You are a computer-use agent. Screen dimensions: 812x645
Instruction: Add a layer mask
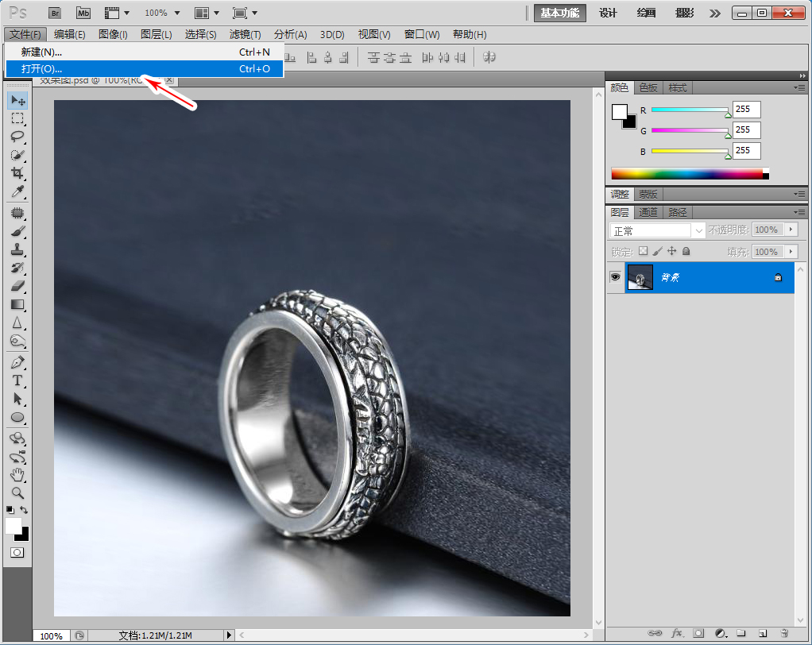pyautogui.click(x=698, y=633)
